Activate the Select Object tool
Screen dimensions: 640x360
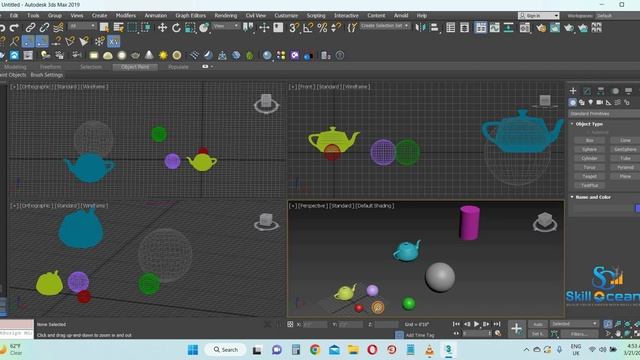tap(104, 28)
